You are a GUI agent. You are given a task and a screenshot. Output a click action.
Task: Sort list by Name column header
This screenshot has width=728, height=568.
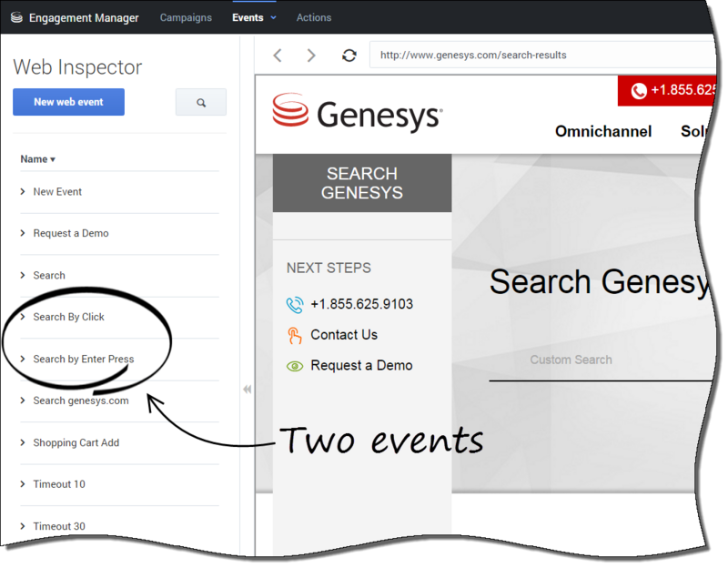37,159
